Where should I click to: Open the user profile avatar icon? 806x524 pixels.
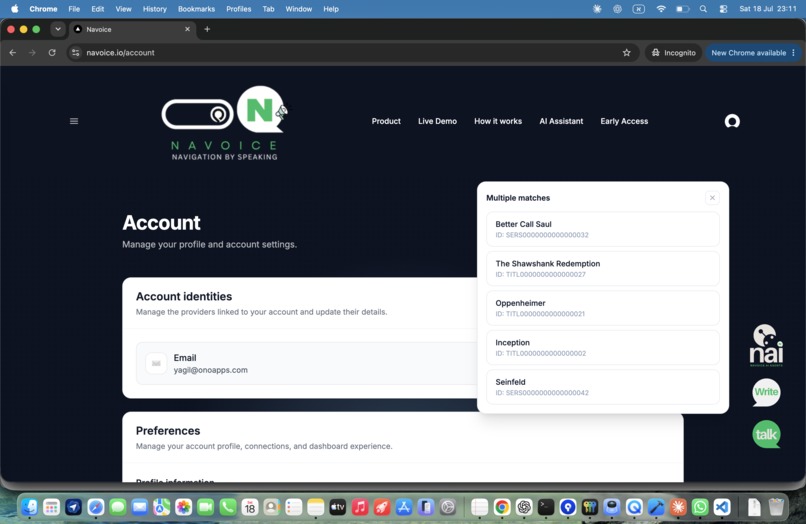click(x=732, y=121)
